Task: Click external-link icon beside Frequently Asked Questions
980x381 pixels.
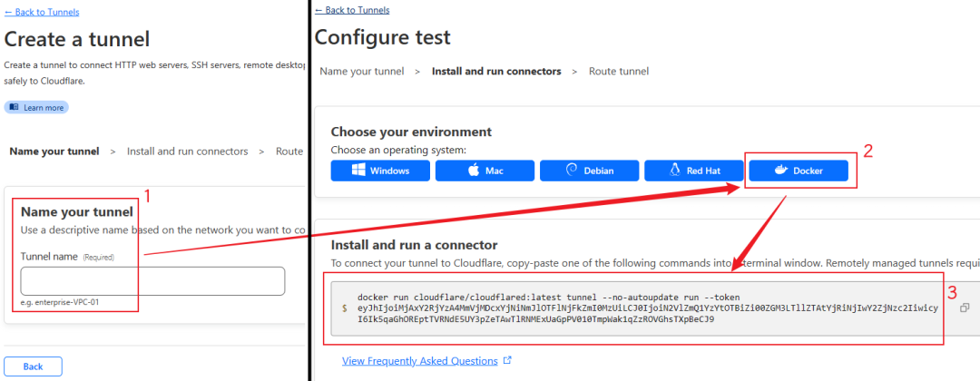Action: tap(506, 361)
